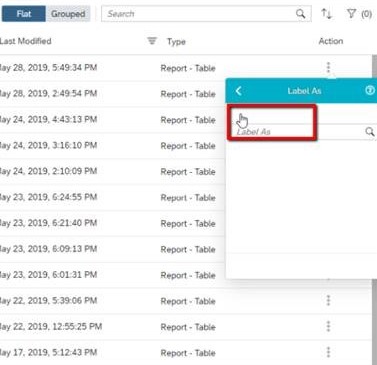Open the sort arrows control
377x365 pixels.
coord(326,14)
